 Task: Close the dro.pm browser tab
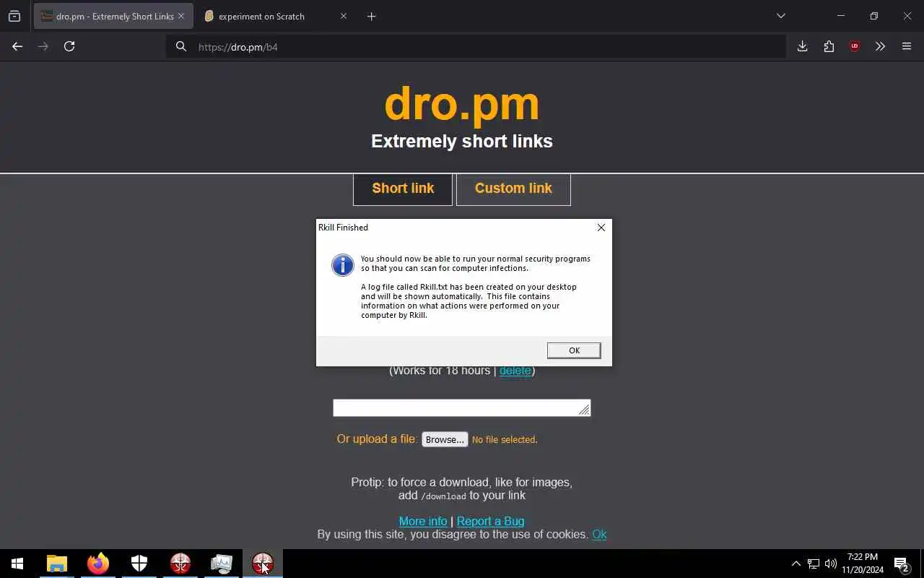181,16
